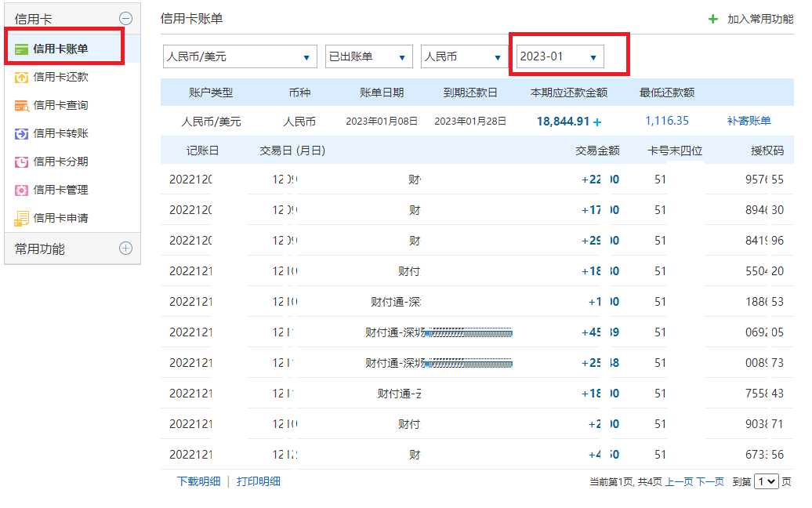The width and height of the screenshot is (812, 508).
Task: Expand the plus beside amount 18,844.91
Action: [x=597, y=122]
